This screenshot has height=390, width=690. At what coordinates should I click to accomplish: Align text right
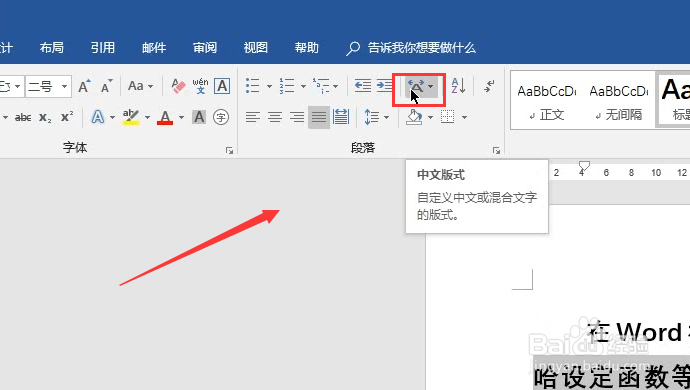pos(297,118)
